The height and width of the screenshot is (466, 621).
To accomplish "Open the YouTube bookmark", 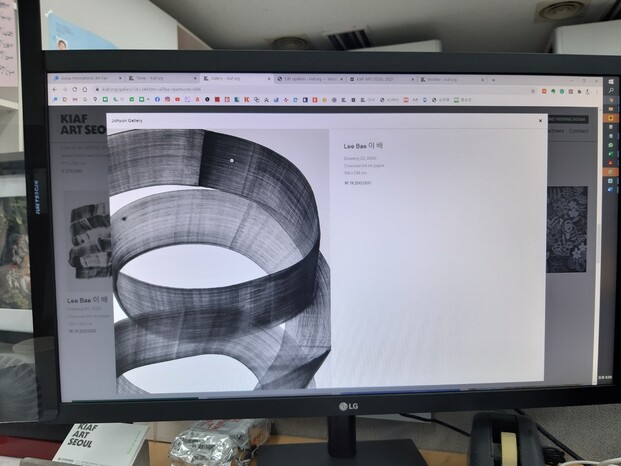I will point(177,99).
